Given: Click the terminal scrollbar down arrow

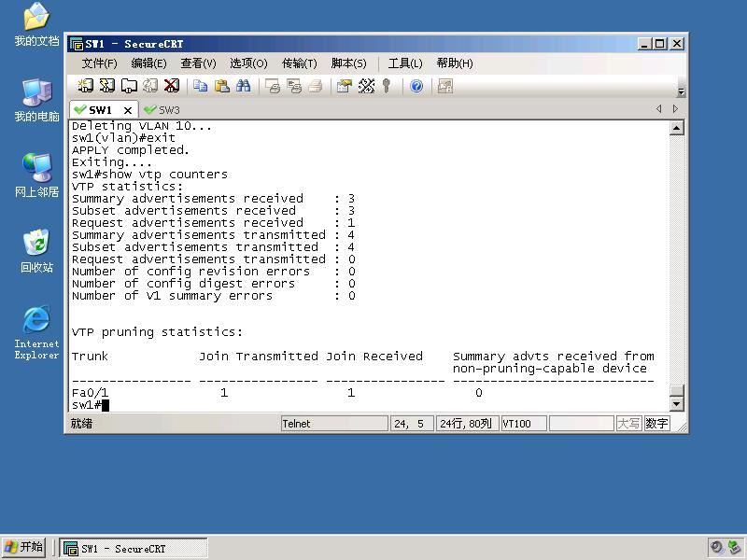Looking at the screenshot, I should coord(677,404).
